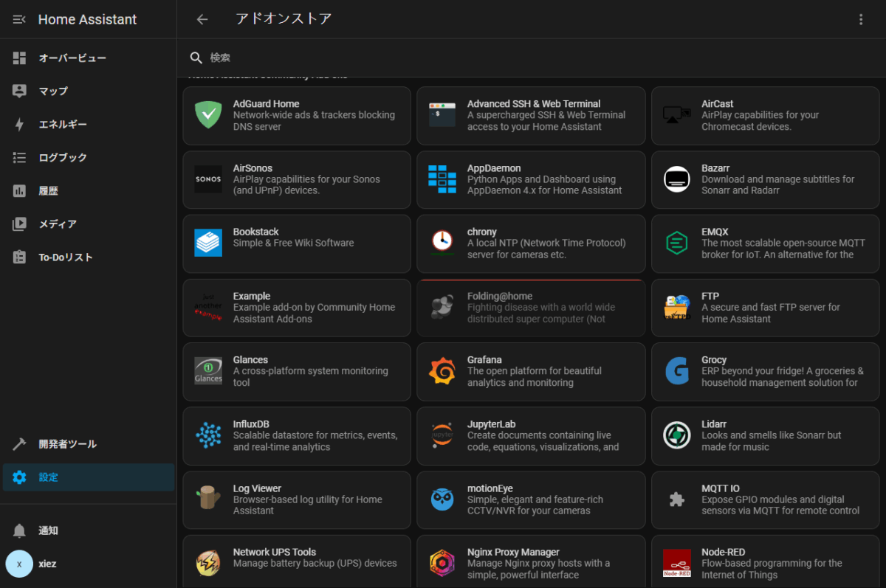The image size is (886, 588).
Task: Select 設定 in the sidebar
Action: [89, 477]
